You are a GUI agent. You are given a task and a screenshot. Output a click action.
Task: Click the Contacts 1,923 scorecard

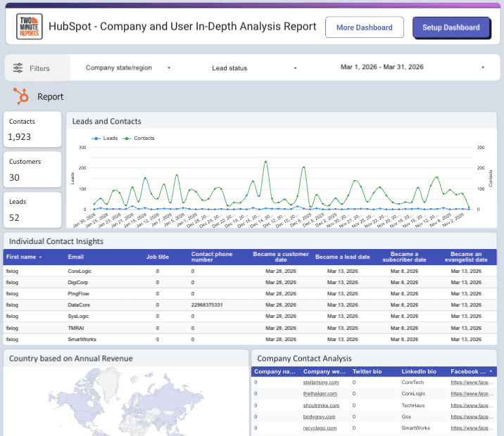pos(32,129)
